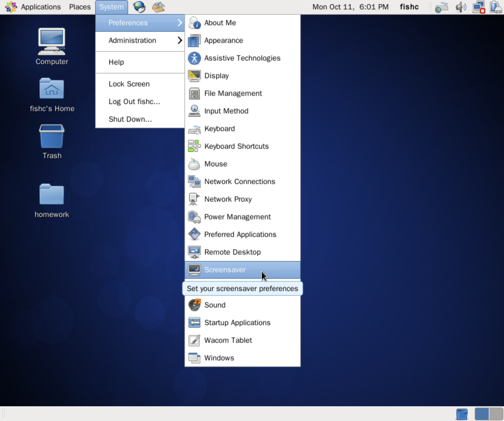Click the bottom panel trash applet
This screenshot has width=504, height=421.
coord(462,414)
